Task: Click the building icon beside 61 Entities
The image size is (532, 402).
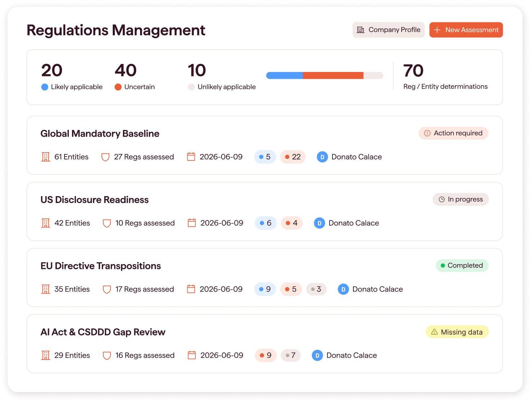Action: coord(46,157)
